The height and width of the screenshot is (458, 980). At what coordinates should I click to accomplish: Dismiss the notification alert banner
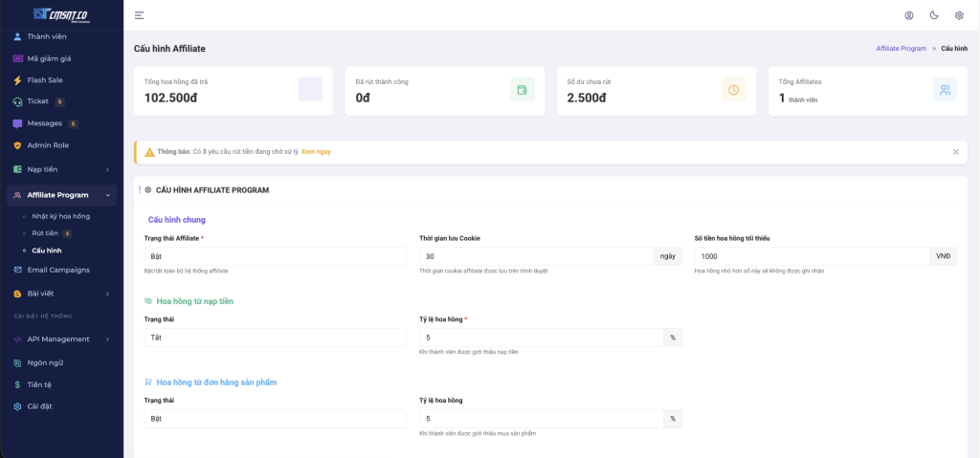coord(955,152)
